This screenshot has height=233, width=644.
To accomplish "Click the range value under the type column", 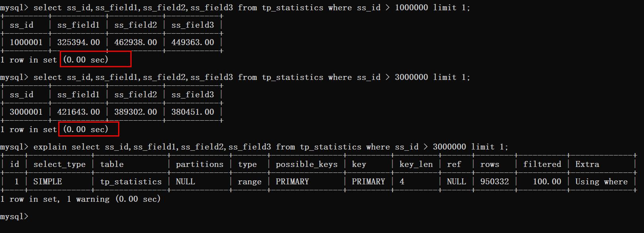I will tap(250, 182).
